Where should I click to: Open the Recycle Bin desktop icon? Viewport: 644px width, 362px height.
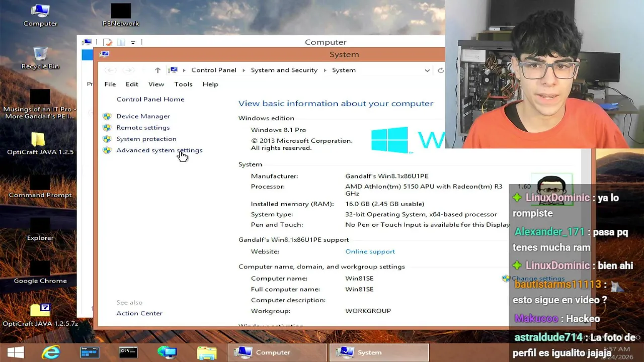(x=40, y=58)
